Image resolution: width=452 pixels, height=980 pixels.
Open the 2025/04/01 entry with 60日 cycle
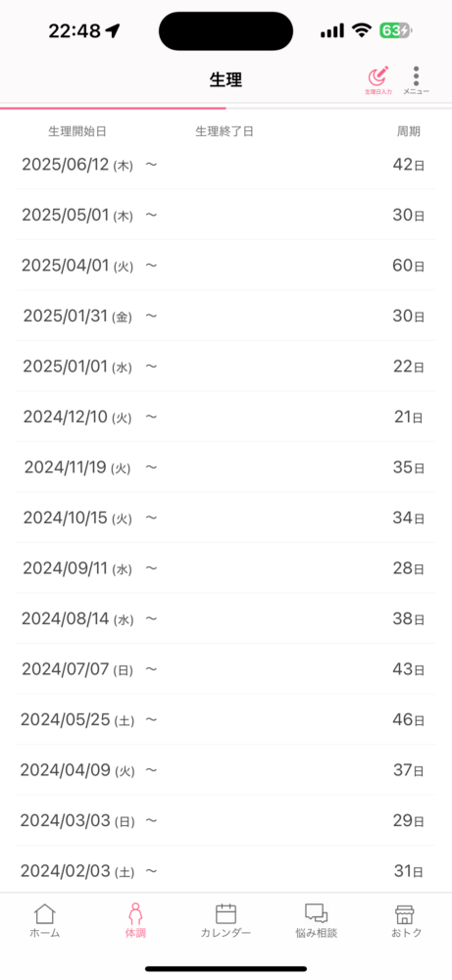click(226, 266)
